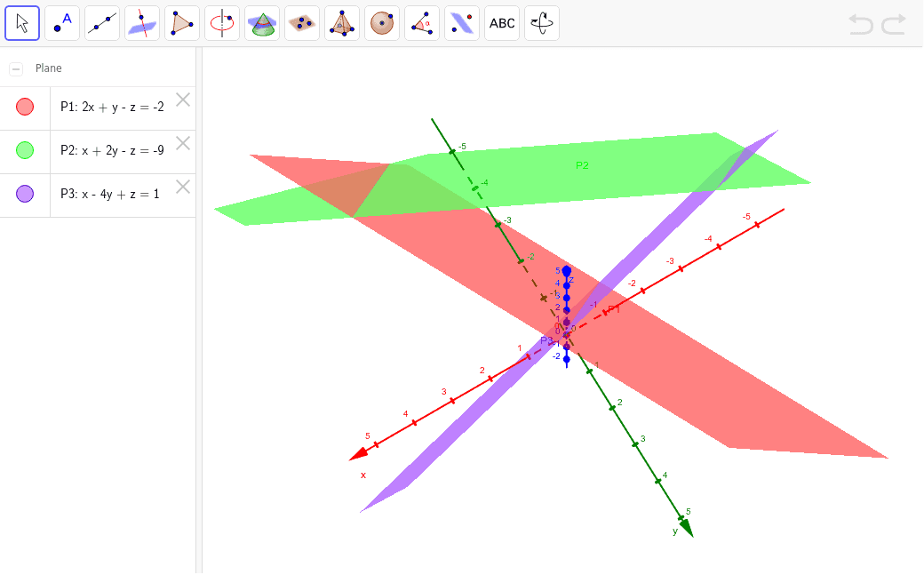Open the red color swatch for P1
The width and height of the screenshot is (924, 575).
[24, 108]
